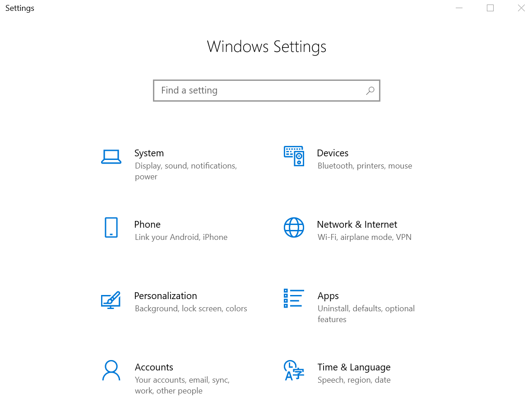Open Devices by its title text
532x412 pixels.
[333, 153]
